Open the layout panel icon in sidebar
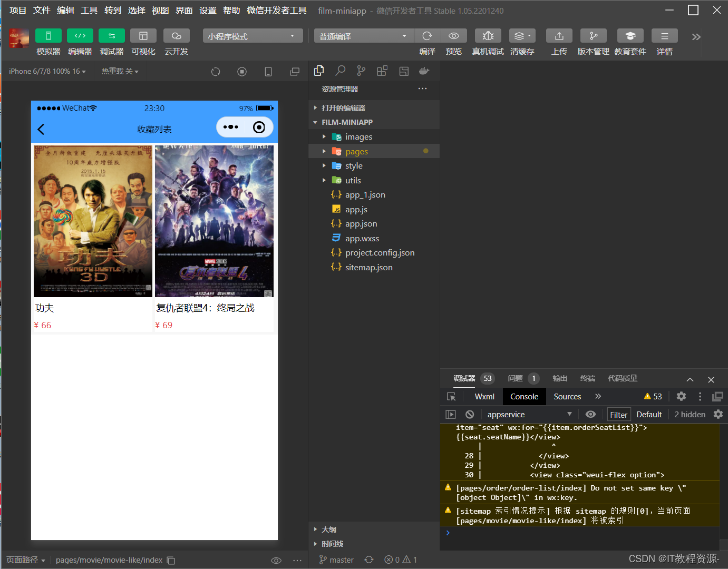Image resolution: width=728 pixels, height=569 pixels. 404,71
